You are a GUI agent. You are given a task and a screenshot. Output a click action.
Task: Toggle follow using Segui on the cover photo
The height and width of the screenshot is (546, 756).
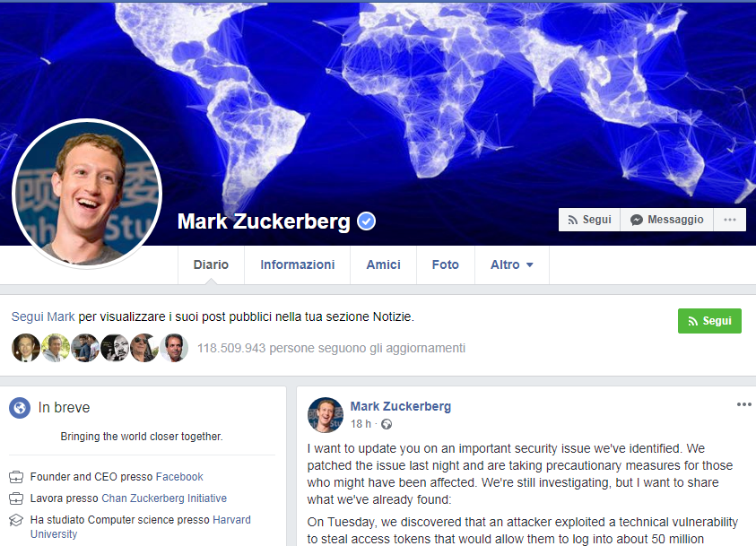589,220
